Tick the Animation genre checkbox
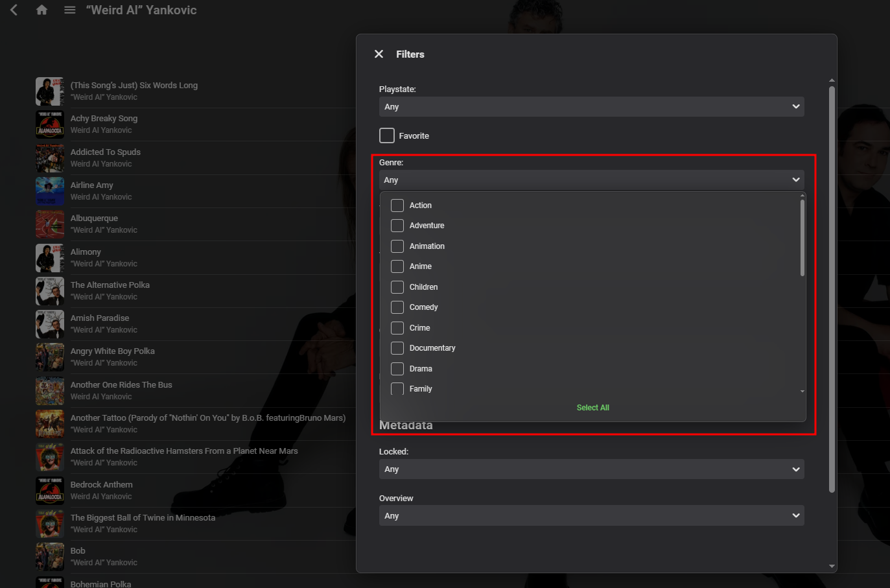This screenshot has height=588, width=890. click(x=397, y=246)
